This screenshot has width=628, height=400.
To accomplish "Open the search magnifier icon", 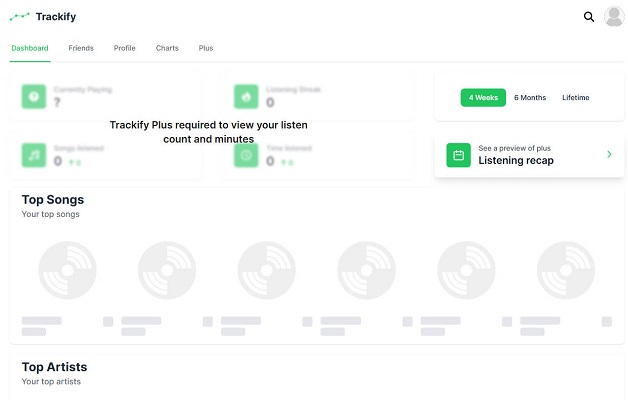I will 589,17.
